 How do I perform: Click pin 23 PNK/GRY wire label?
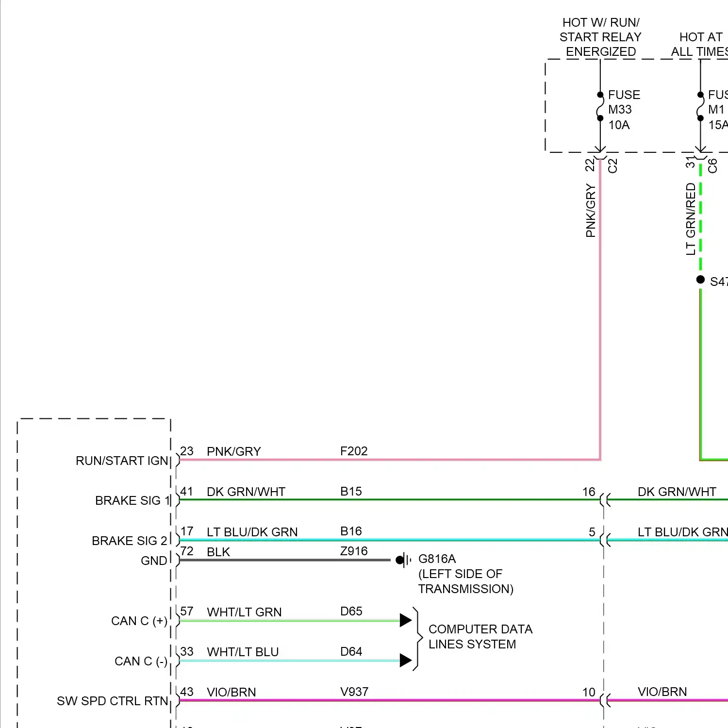233,451
